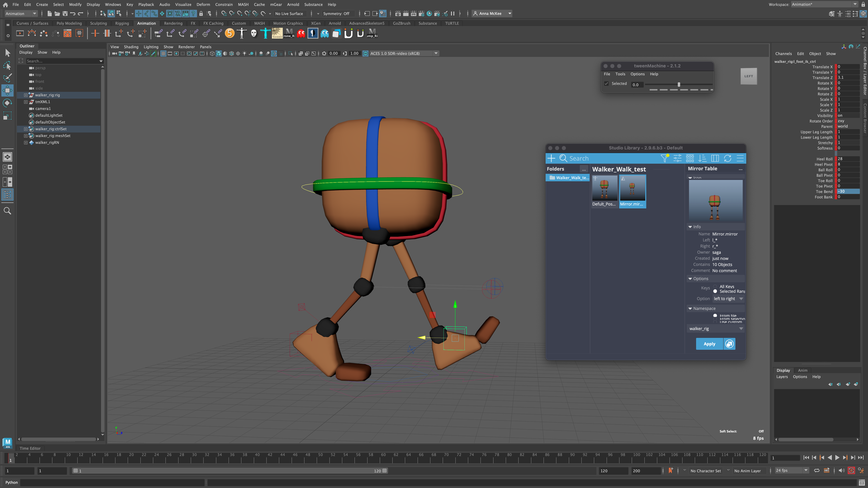Screen dimensions: 868x488
Task: Open the walker_rig namespace dropdown
Action: pyautogui.click(x=716, y=328)
